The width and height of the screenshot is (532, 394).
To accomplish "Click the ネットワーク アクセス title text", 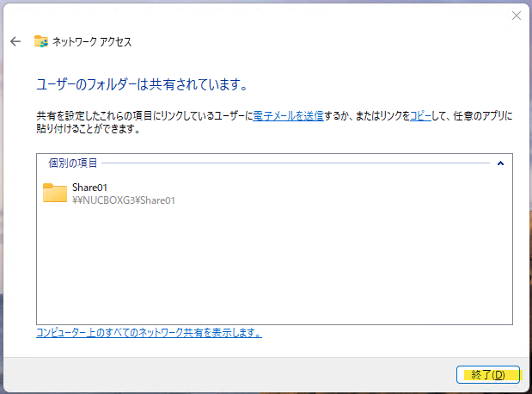I will [92, 41].
